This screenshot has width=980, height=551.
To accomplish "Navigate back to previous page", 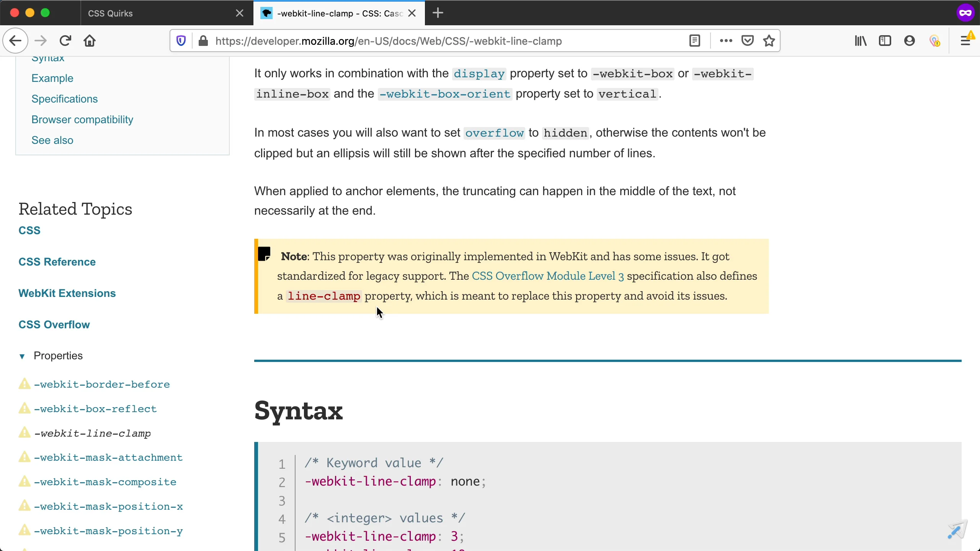I will (x=15, y=41).
